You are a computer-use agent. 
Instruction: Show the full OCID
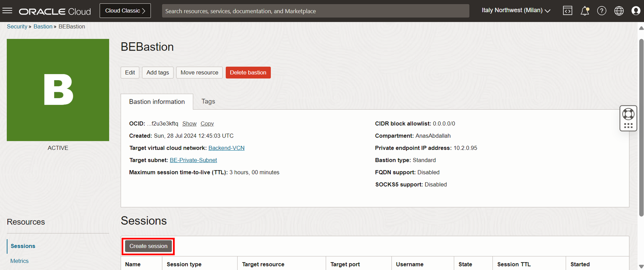[189, 124]
